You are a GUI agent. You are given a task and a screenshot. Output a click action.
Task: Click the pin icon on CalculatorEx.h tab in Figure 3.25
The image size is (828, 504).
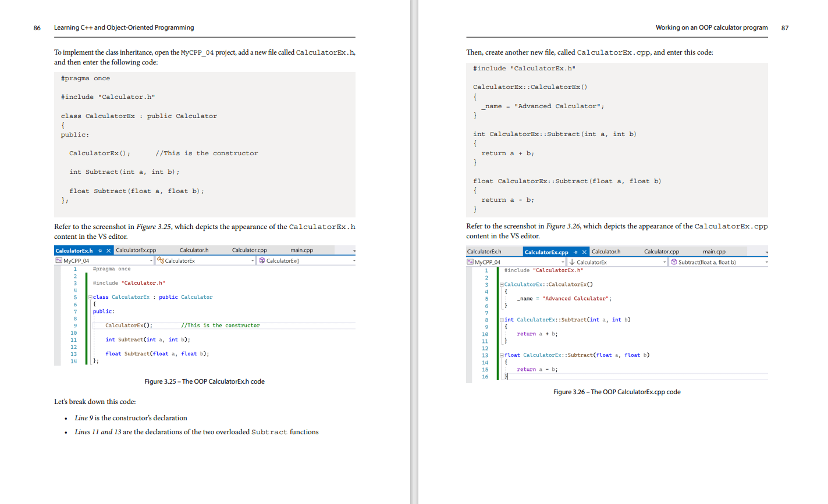click(100, 251)
